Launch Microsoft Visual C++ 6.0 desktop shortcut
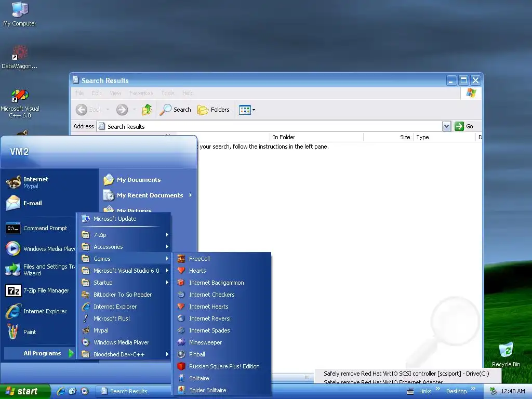 click(20, 104)
